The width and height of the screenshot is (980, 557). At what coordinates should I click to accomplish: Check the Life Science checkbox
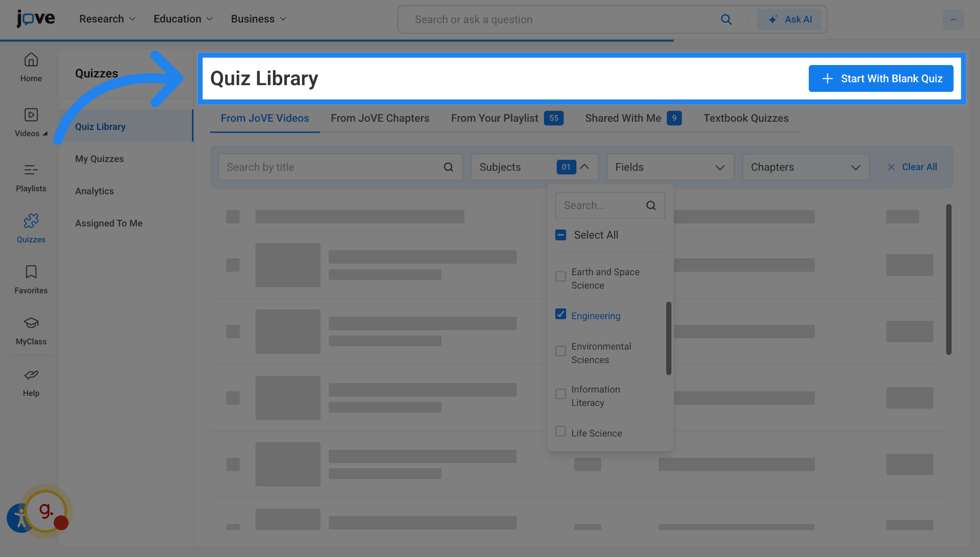[560, 431]
